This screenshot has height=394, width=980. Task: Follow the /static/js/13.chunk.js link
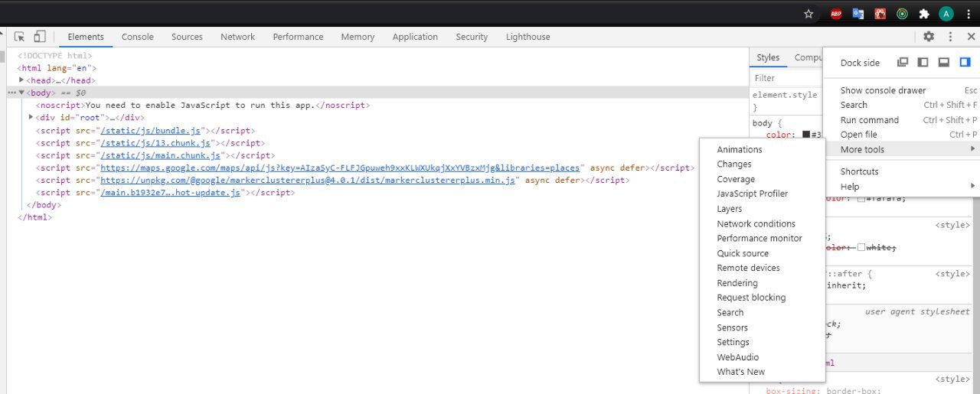155,142
